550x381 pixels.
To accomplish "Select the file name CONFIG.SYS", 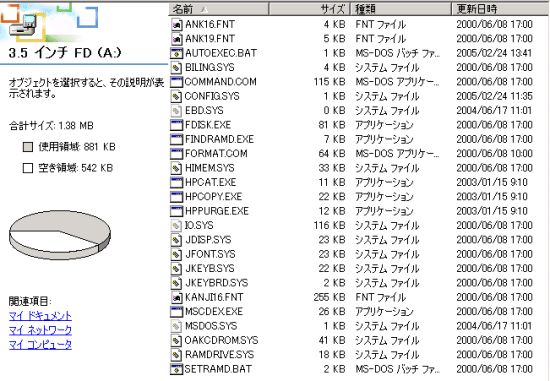I will (x=212, y=96).
